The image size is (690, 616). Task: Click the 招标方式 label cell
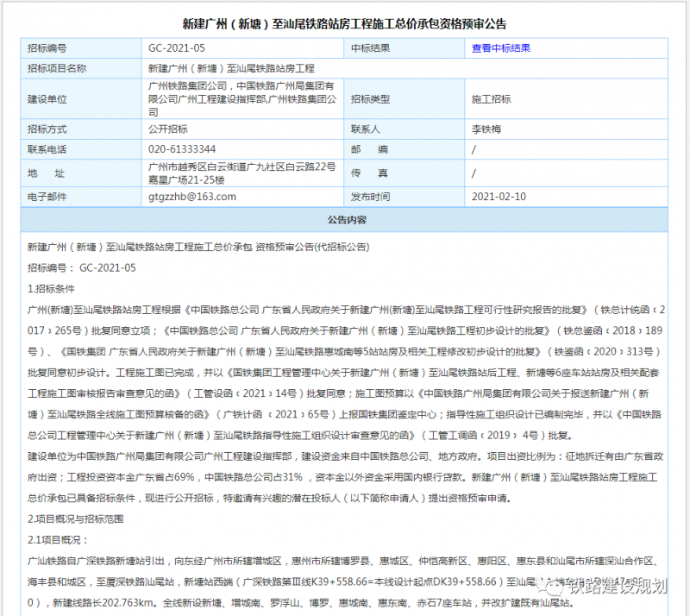(x=81, y=129)
